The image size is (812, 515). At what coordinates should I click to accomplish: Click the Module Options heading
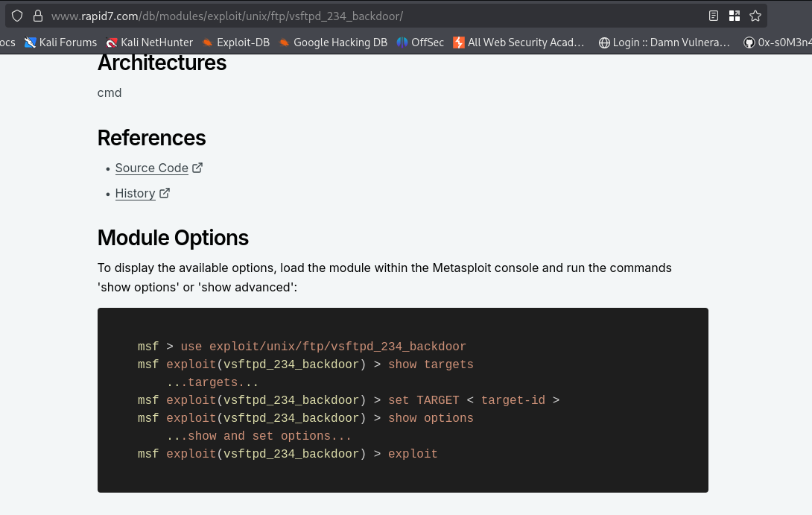(173, 238)
